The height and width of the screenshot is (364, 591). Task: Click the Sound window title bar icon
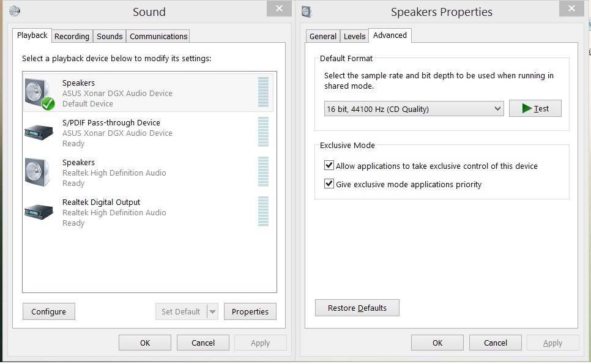coord(15,10)
